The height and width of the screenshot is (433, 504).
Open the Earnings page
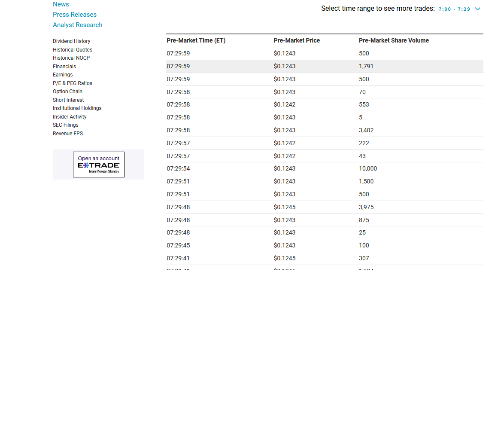pos(63,75)
